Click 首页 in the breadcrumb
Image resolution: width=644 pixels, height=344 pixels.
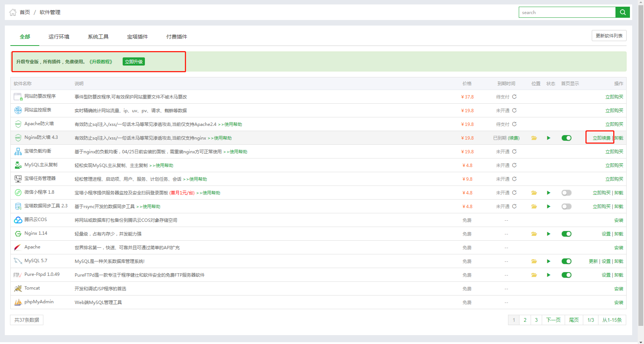point(25,12)
